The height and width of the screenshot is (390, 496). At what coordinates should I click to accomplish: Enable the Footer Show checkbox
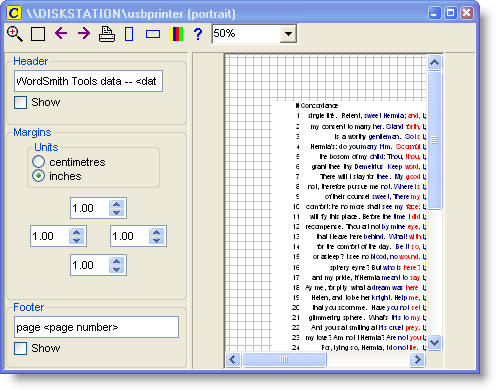point(20,349)
